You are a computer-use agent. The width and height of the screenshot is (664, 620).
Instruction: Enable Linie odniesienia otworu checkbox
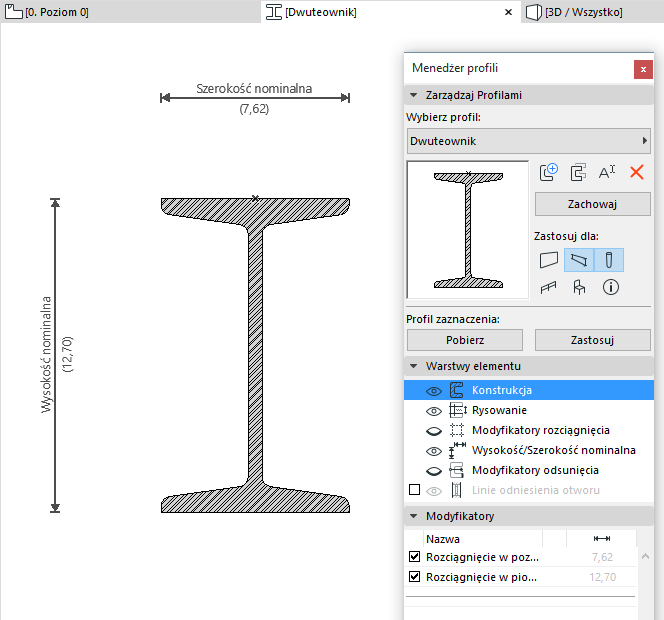[415, 490]
